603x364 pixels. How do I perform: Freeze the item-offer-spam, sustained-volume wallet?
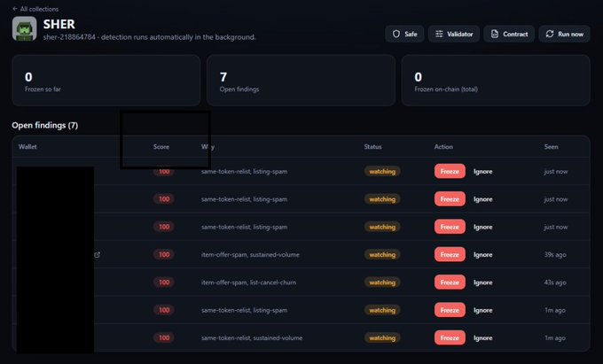(450, 254)
